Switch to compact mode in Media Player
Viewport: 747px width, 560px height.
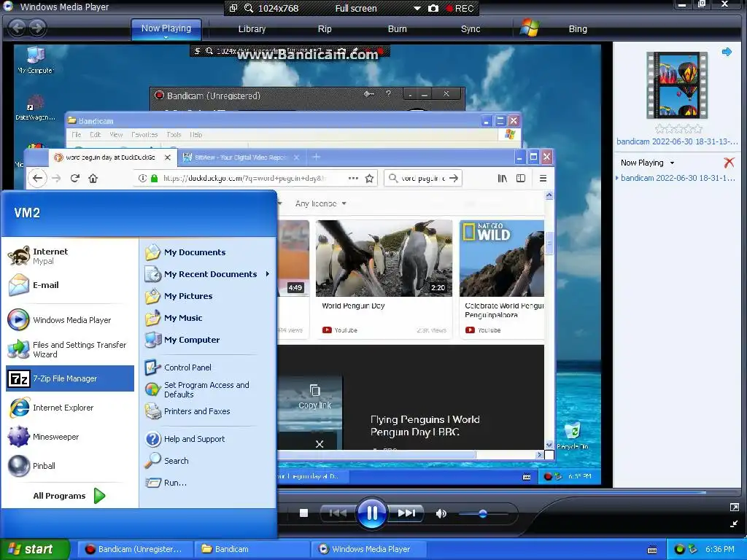[734, 524]
